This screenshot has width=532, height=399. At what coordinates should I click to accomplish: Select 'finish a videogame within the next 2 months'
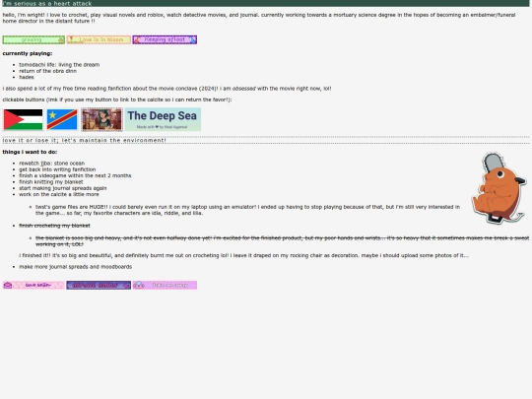pos(75,175)
